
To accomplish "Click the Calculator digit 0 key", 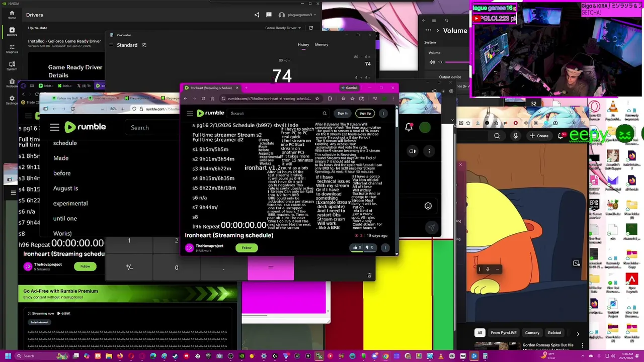I will click(177, 267).
